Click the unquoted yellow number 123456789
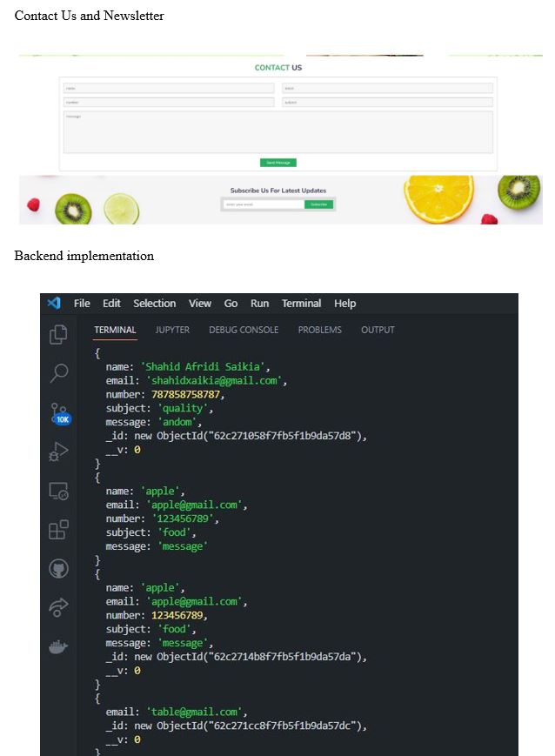 click(x=177, y=615)
